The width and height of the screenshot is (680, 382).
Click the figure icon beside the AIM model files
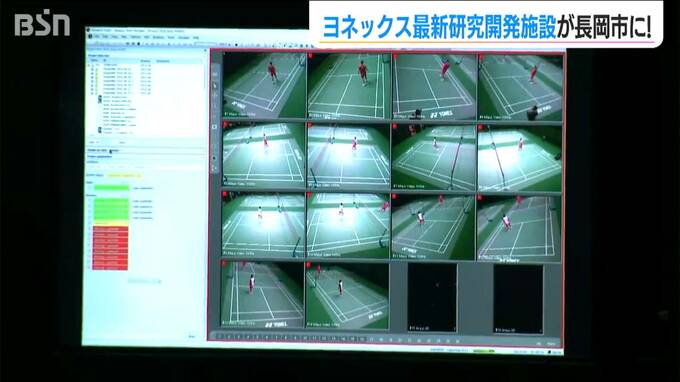(99, 99)
